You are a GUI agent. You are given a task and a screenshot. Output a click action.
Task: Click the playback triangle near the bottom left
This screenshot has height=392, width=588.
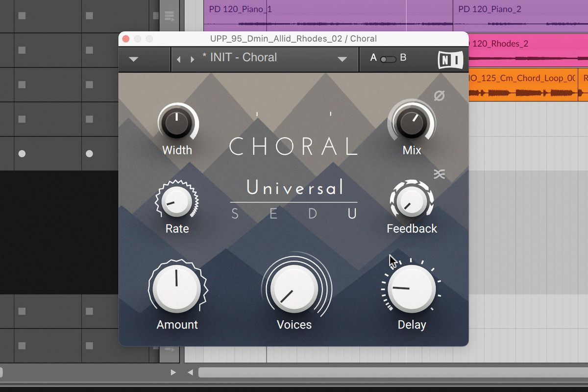pos(173,372)
